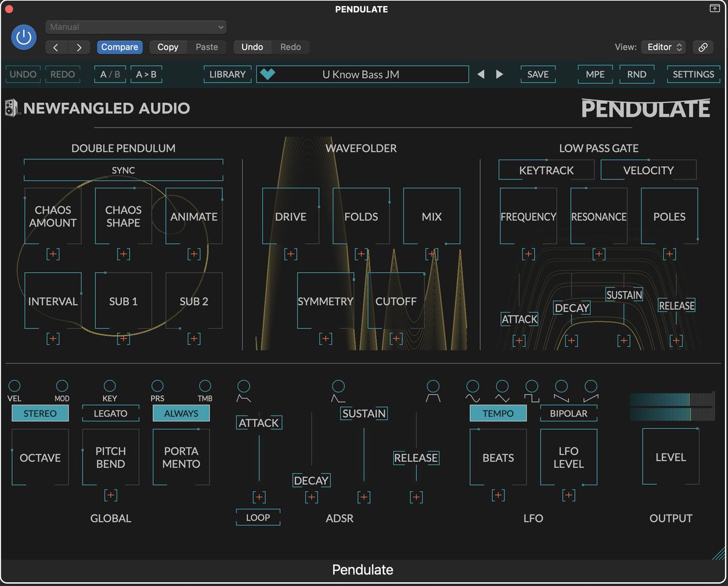Click the host Undo button
This screenshot has height=586, width=728.
[x=252, y=47]
